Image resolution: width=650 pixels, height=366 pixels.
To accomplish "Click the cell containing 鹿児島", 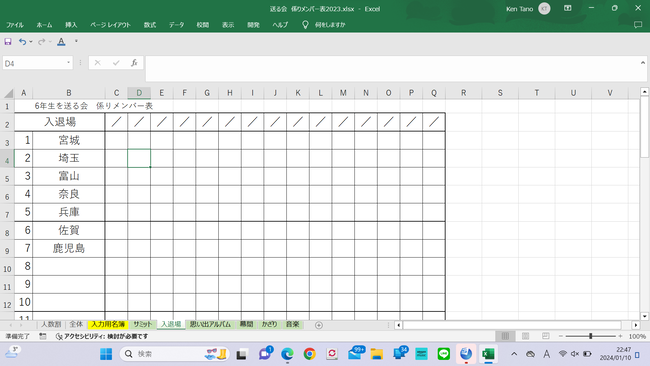I will pos(69,248).
